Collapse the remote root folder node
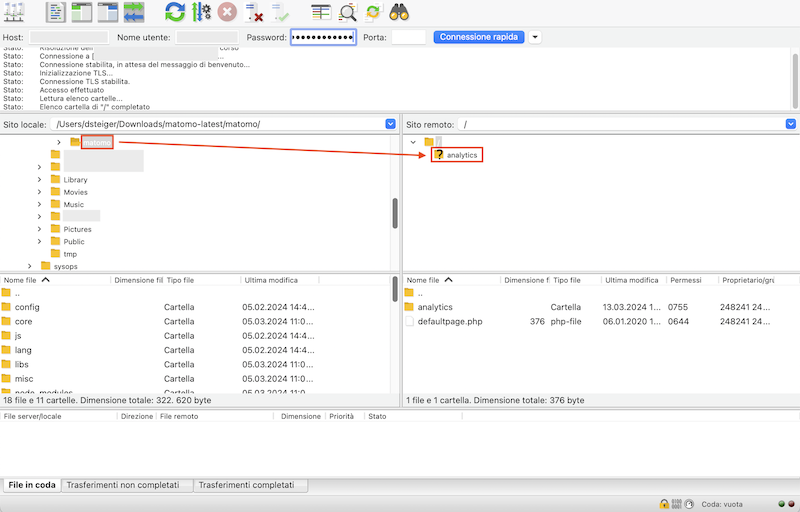This screenshot has height=512, width=800. pos(413,142)
